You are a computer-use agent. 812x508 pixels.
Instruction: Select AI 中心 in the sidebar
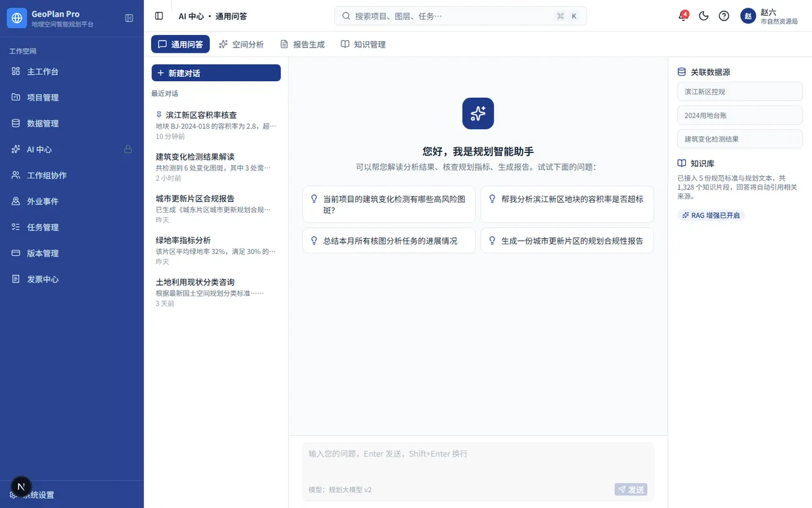(72, 149)
